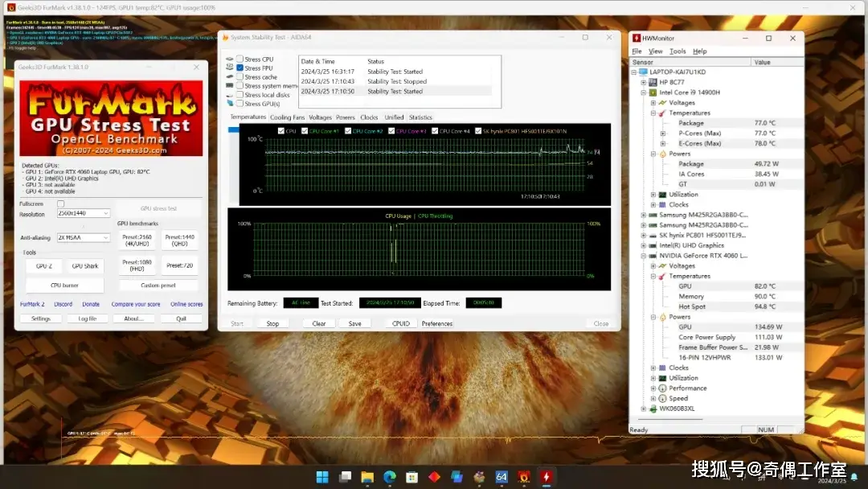
Task: Click the Intel(R) UHD Graphics card icon
Action: 653,245
